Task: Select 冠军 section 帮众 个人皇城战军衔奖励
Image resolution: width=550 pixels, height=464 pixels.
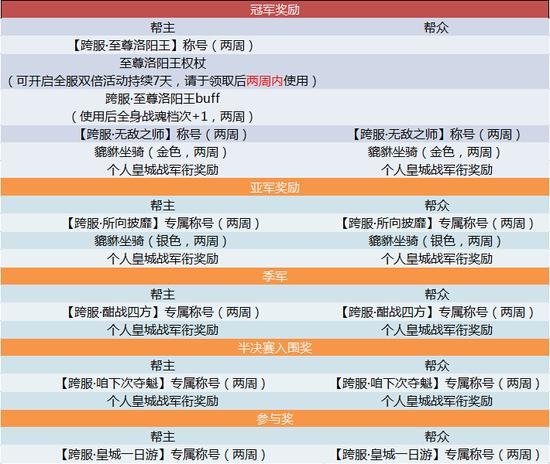Action: (437, 170)
